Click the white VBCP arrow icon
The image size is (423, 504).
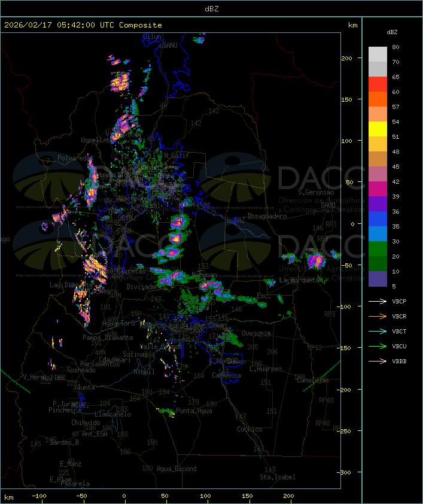point(378,301)
